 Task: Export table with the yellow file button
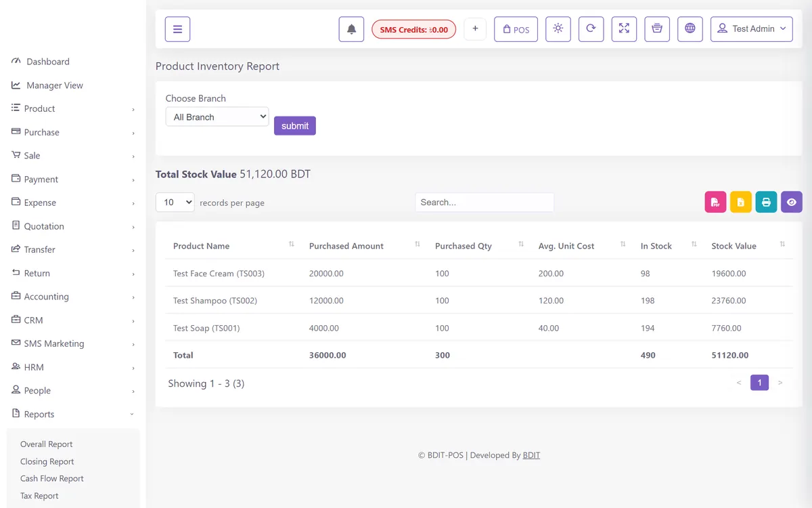[741, 202]
